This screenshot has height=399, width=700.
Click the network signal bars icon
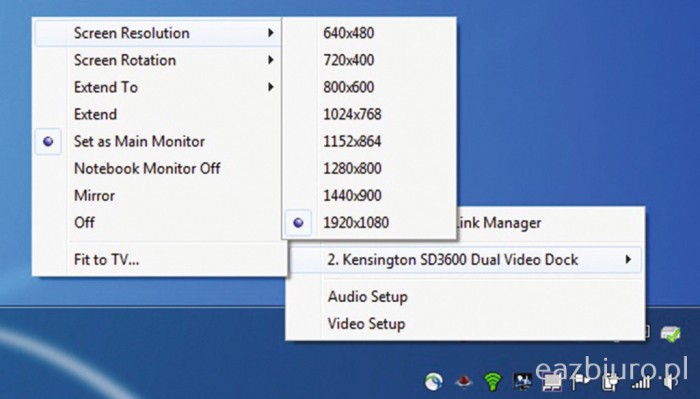640,382
